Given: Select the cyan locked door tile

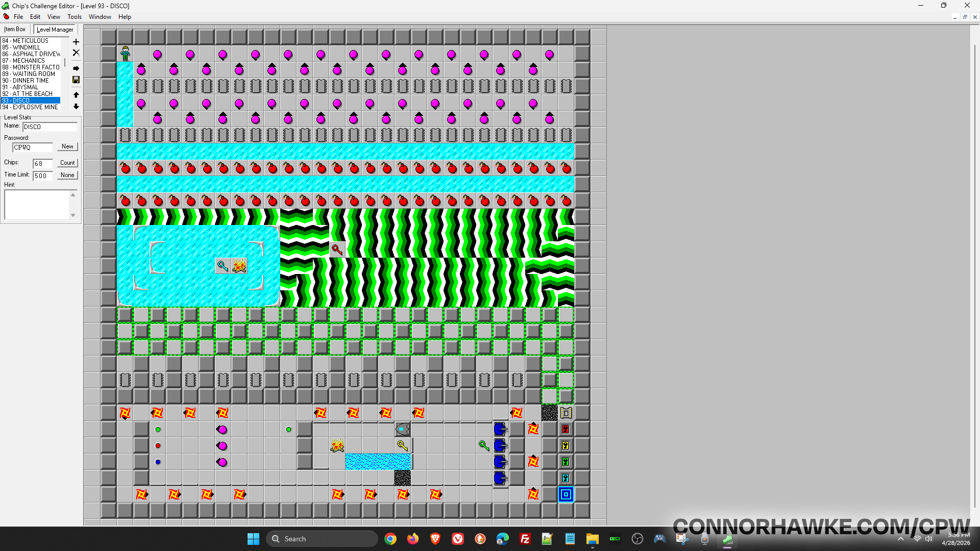Looking at the screenshot, I should pyautogui.click(x=566, y=478).
